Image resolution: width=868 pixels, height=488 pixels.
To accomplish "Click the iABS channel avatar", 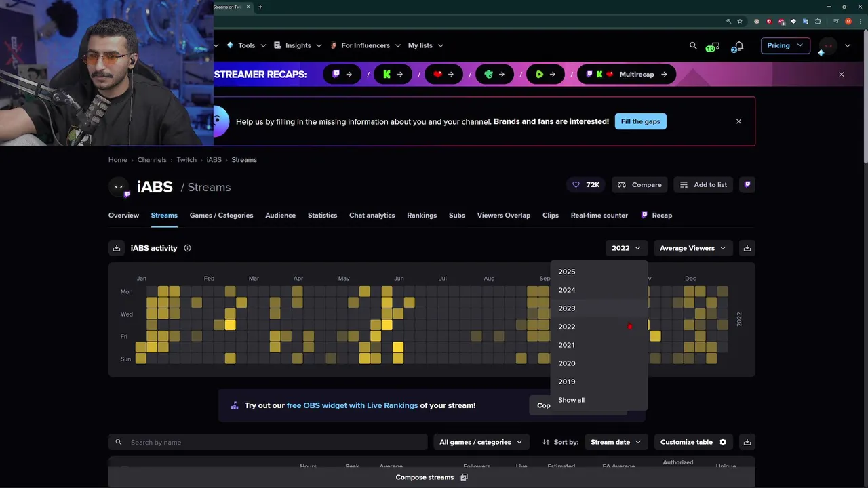I will tap(119, 187).
